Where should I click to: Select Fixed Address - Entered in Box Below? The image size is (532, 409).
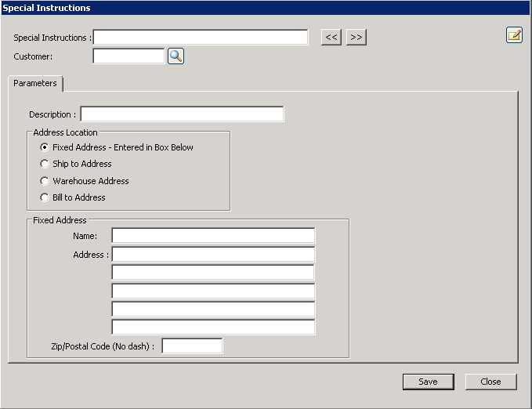pyautogui.click(x=45, y=147)
